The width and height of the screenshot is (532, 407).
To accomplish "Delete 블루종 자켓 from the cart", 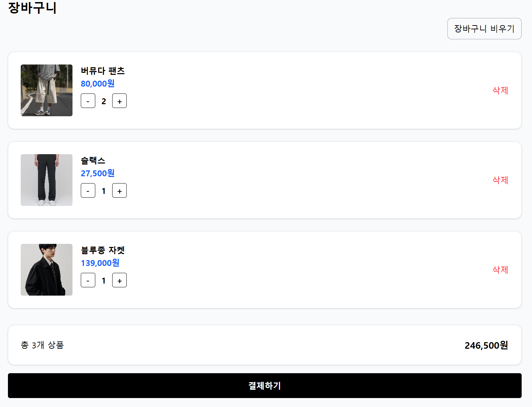I will pos(500,270).
